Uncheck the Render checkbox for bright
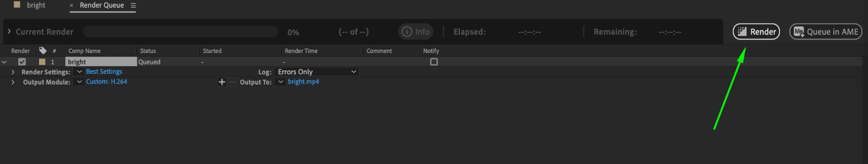Screen dimensions: 868x164 pyautogui.click(x=22, y=62)
